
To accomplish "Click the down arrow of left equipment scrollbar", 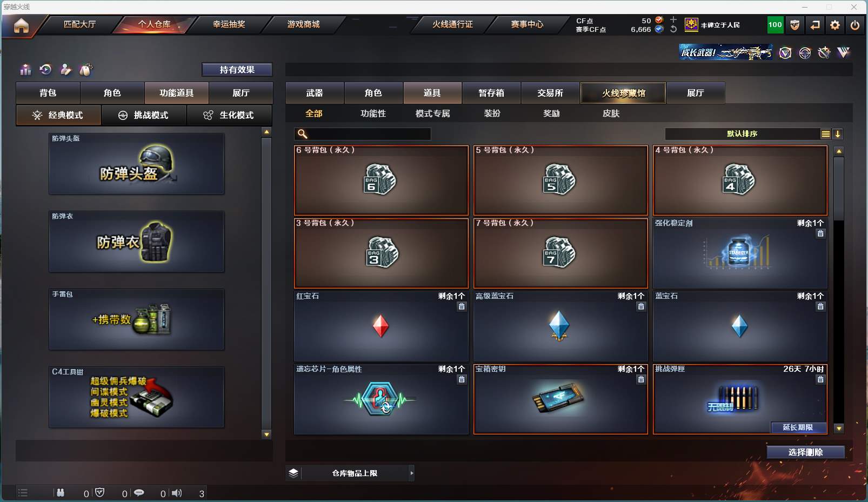I will [x=266, y=434].
